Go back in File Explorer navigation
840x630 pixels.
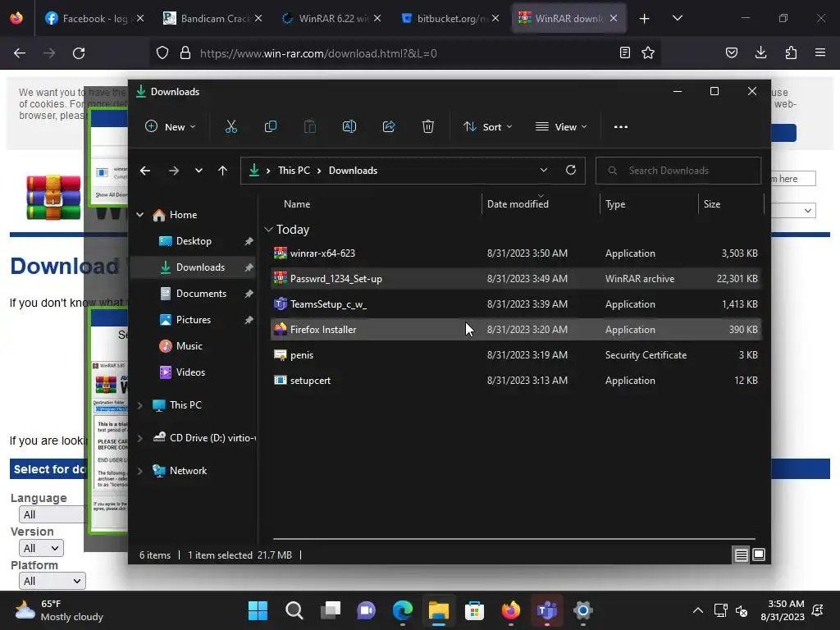click(x=145, y=171)
